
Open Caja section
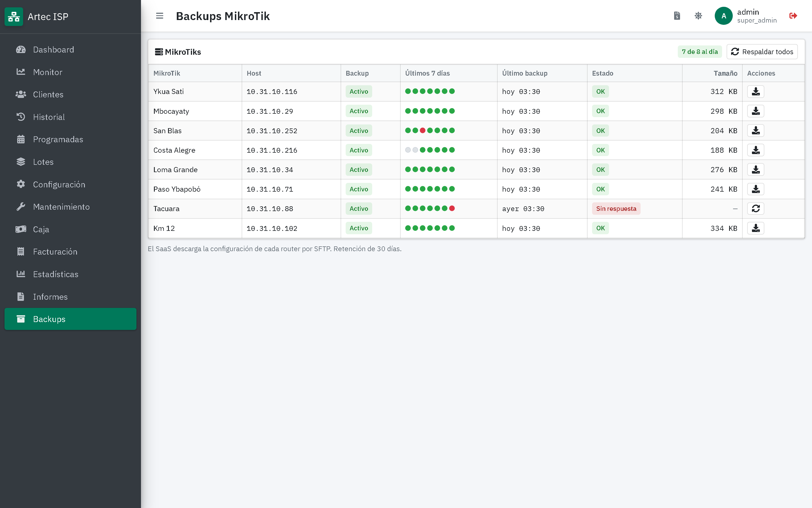[x=70, y=229]
